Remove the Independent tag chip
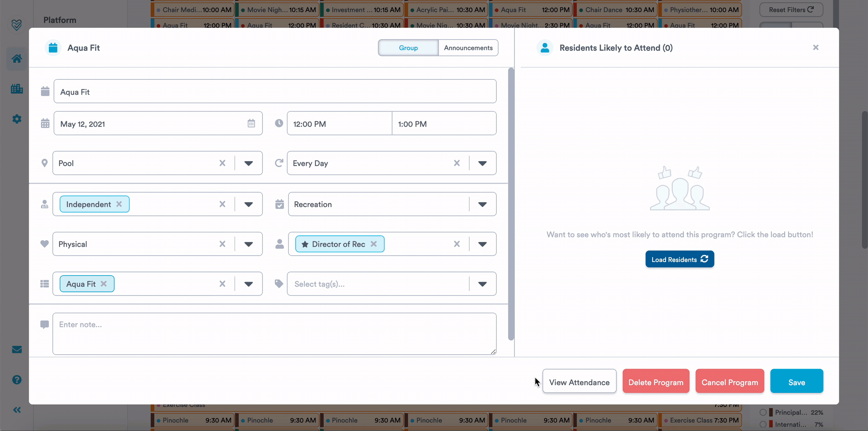Image resolution: width=868 pixels, height=431 pixels. 119,204
